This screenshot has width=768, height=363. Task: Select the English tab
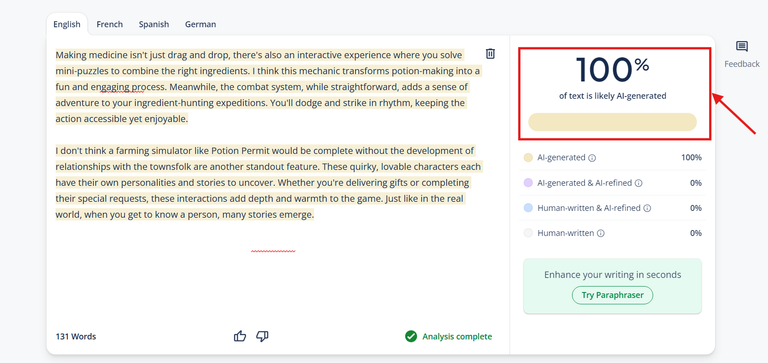tap(67, 24)
